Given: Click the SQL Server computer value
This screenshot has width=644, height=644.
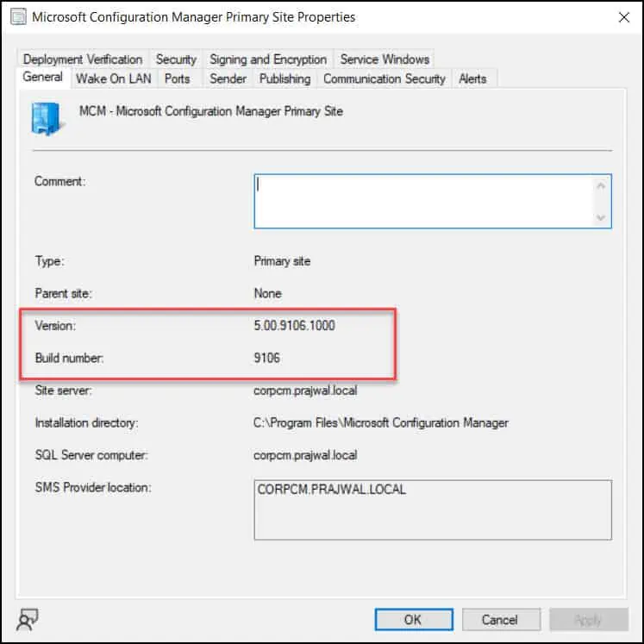Looking at the screenshot, I should [305, 455].
